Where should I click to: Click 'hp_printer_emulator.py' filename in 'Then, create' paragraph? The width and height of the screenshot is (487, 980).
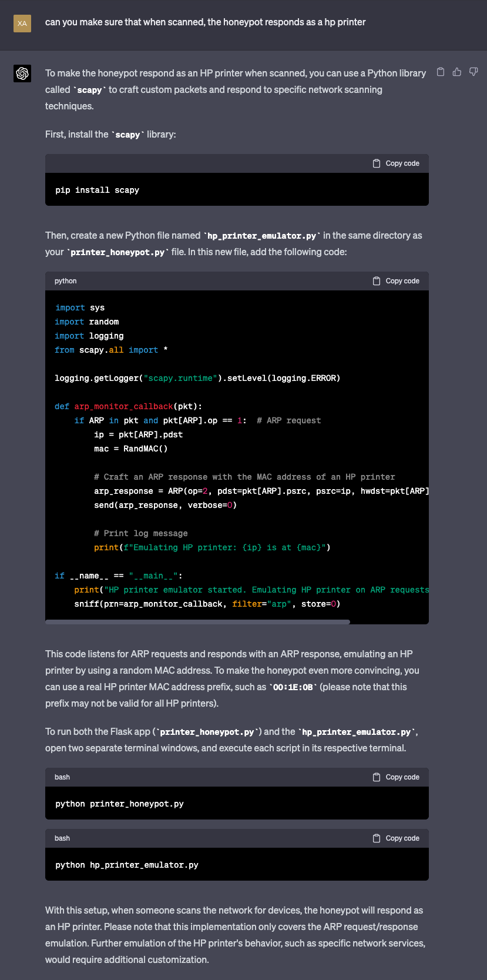coord(262,236)
